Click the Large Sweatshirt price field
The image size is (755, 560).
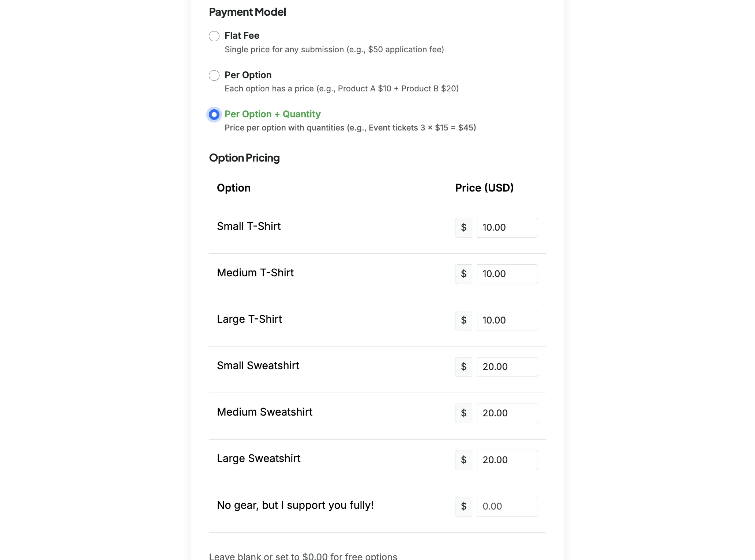507,459
